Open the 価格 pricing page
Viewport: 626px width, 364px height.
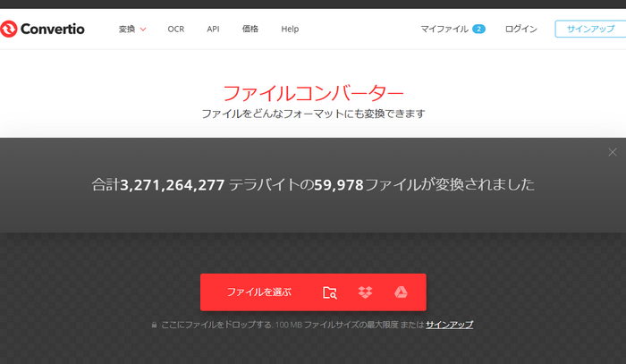point(250,30)
